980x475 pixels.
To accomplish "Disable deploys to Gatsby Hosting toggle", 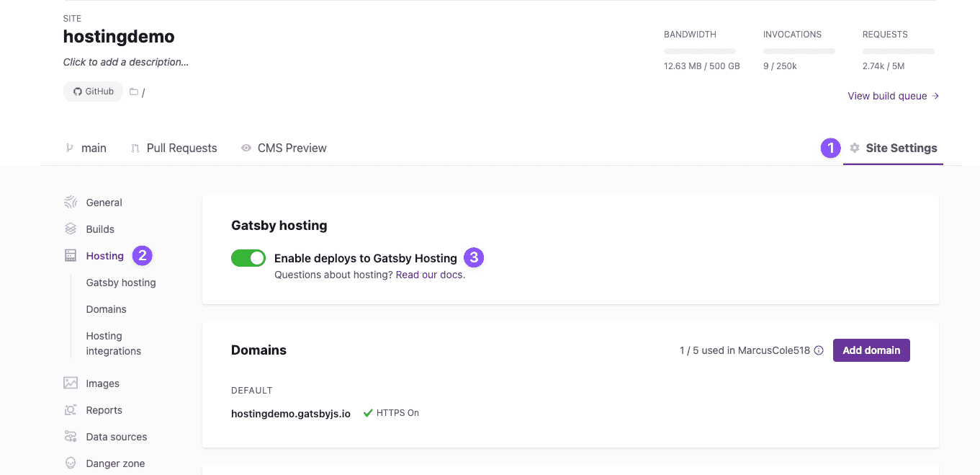I will pos(248,258).
